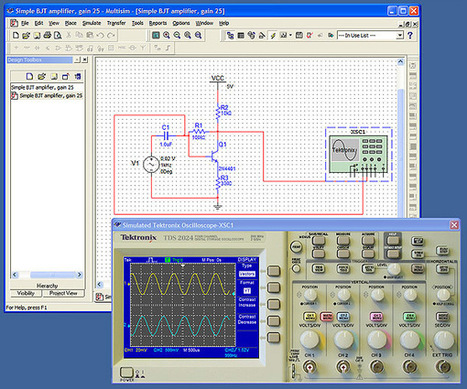
Task: Click the first side bezel button beside Type
Action: [x=274, y=271]
